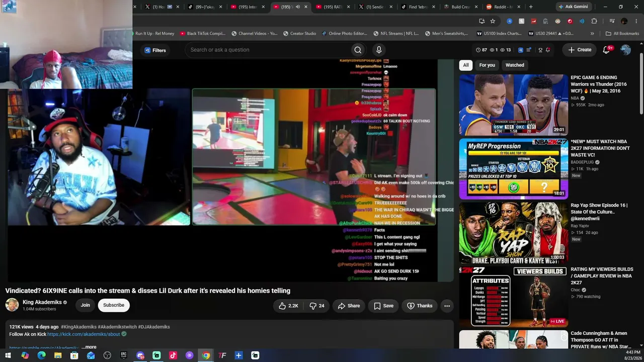Open the Windows Start menu
644x362 pixels.
(x=9, y=355)
